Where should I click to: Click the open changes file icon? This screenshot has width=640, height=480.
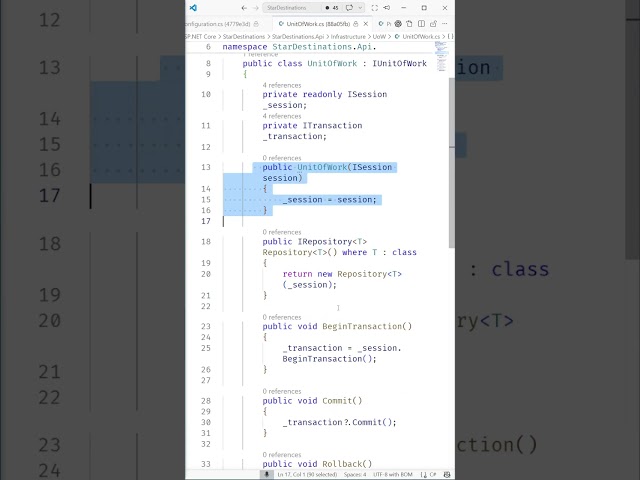[409, 24]
